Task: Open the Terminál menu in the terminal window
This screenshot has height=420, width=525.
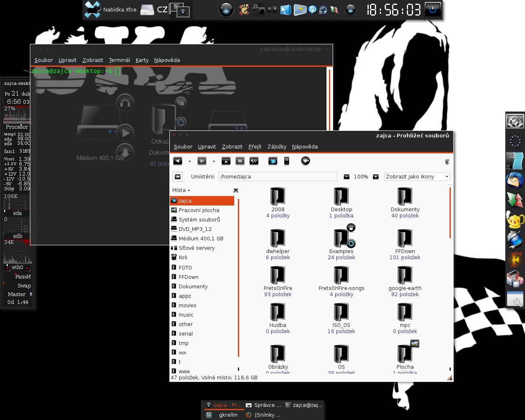Action: coord(119,60)
